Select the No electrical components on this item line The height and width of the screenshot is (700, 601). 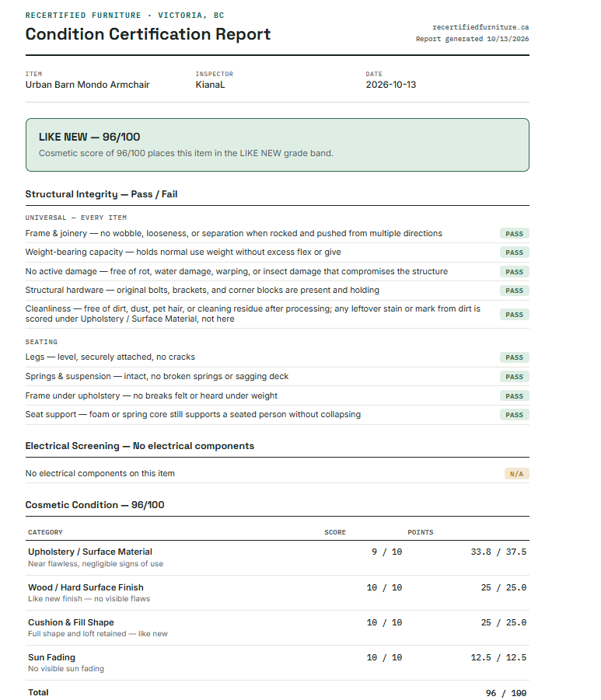[x=100, y=473]
